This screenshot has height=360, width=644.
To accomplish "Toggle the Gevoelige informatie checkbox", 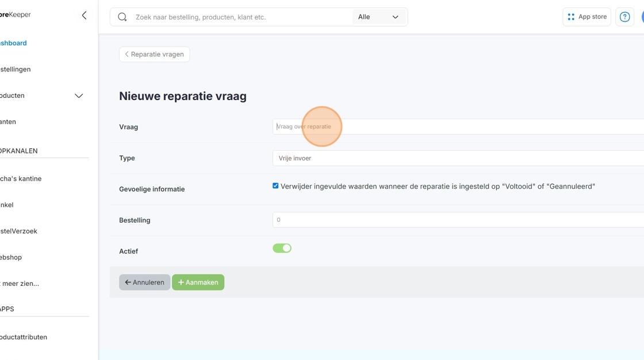I will 275,186.
